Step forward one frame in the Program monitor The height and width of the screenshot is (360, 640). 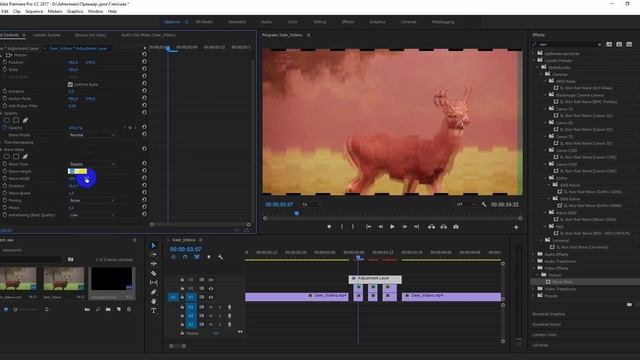tap(404, 227)
